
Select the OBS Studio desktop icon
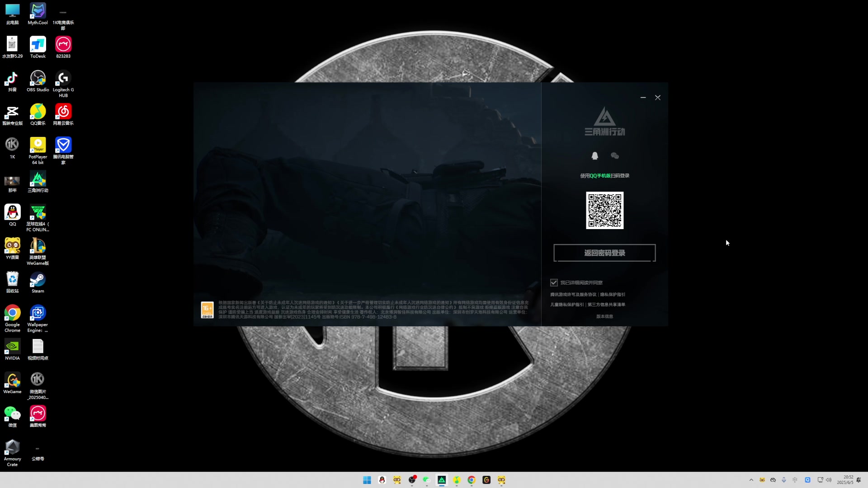38,81
